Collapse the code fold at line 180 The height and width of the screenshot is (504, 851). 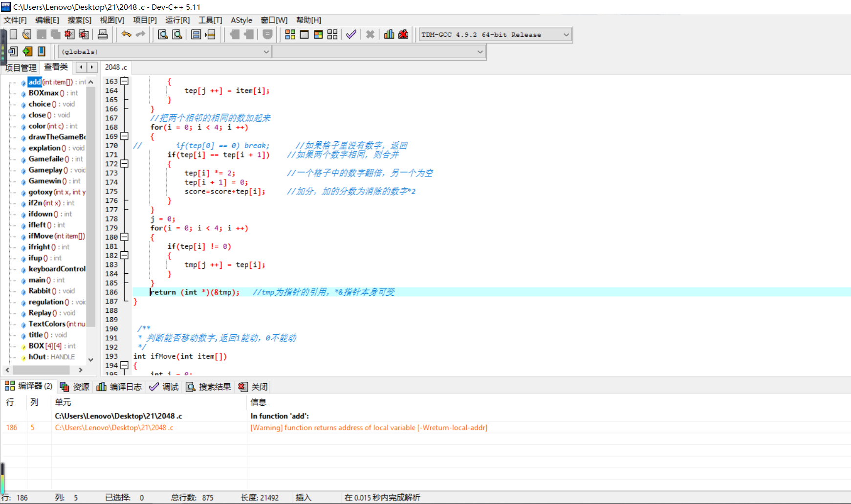[125, 237]
